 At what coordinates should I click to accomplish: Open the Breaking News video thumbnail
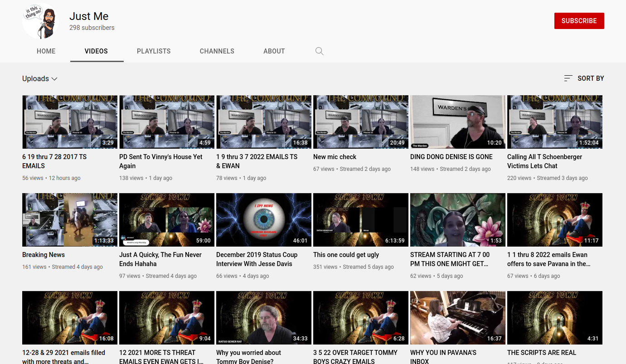(x=70, y=220)
